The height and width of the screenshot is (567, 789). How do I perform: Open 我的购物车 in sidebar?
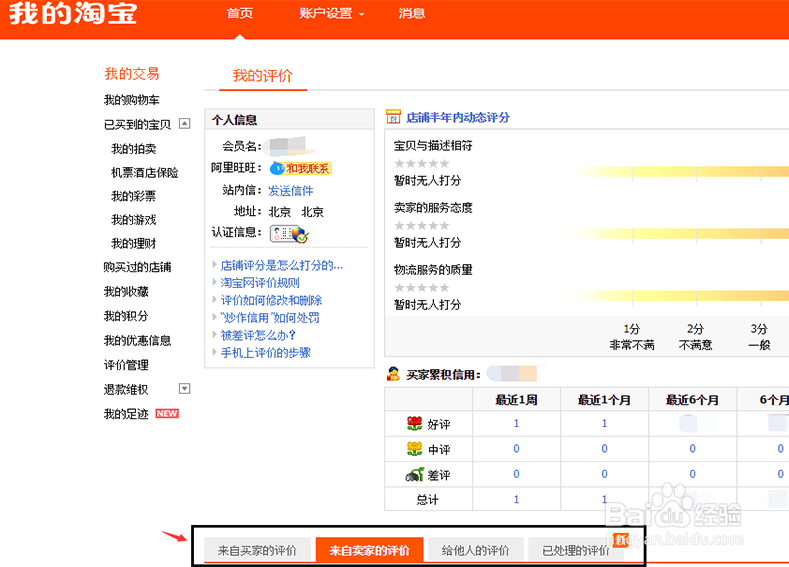(x=131, y=100)
